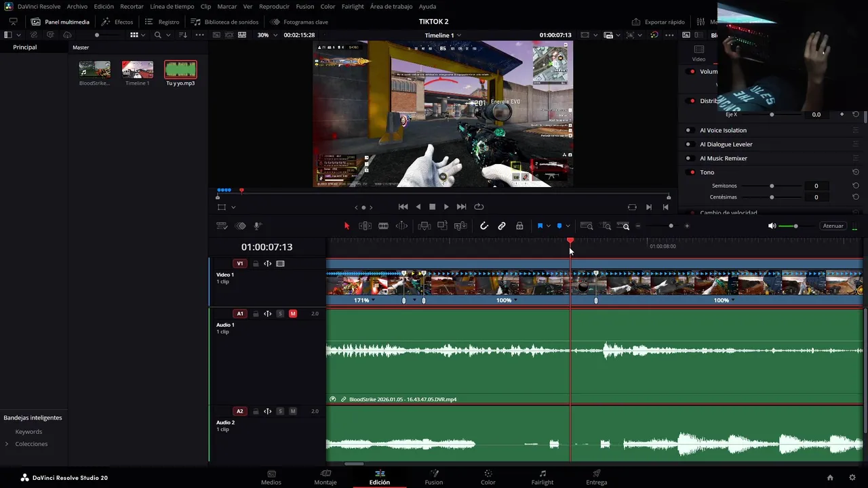Stop playback in the viewer

pyautogui.click(x=432, y=207)
